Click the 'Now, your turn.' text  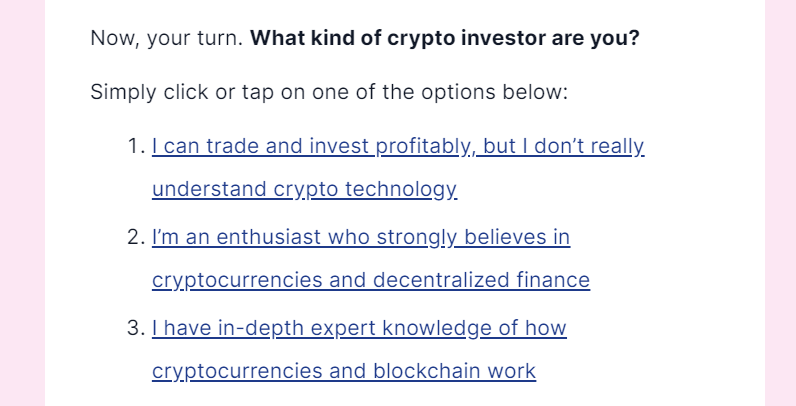point(167,38)
